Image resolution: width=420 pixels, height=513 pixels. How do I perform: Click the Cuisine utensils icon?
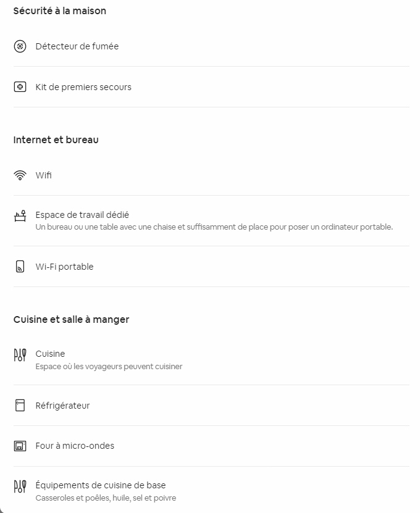[x=20, y=355]
